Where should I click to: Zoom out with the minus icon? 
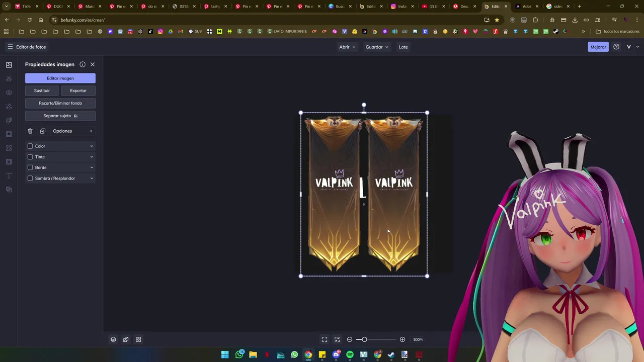350,339
